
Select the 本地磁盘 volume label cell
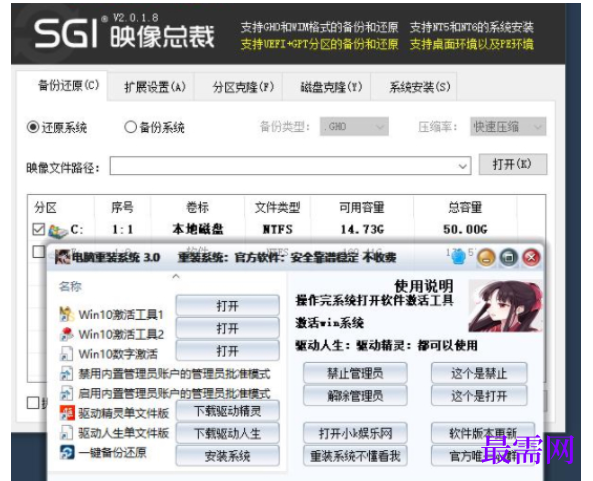tap(198, 229)
